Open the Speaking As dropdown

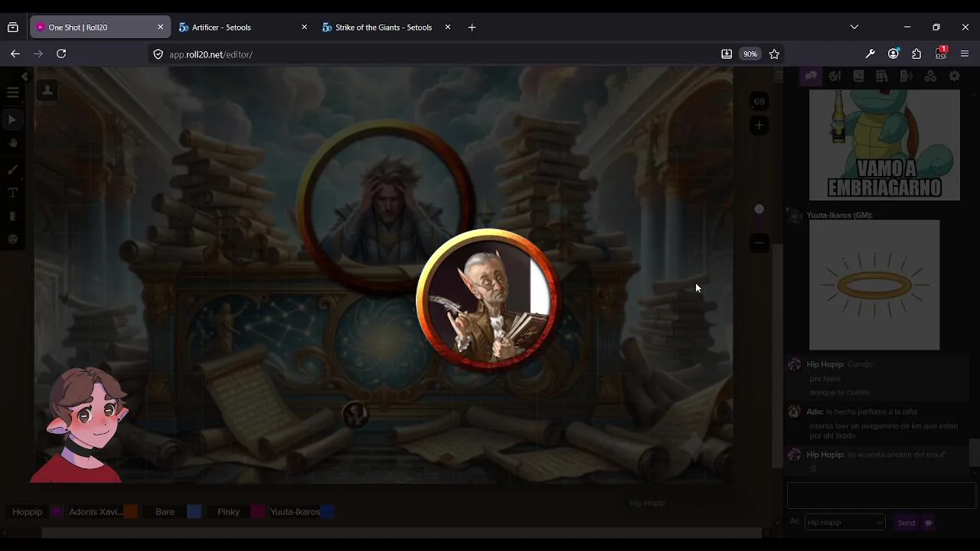point(844,523)
